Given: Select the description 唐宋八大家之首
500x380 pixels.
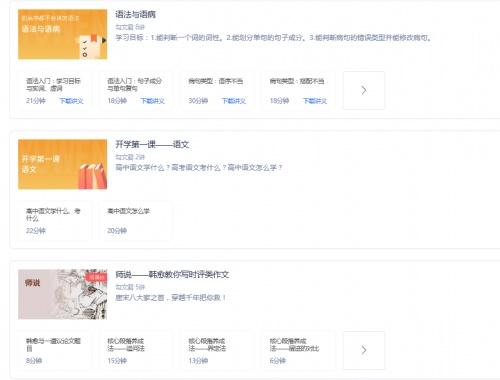Looking at the screenshot, I should [171, 298].
